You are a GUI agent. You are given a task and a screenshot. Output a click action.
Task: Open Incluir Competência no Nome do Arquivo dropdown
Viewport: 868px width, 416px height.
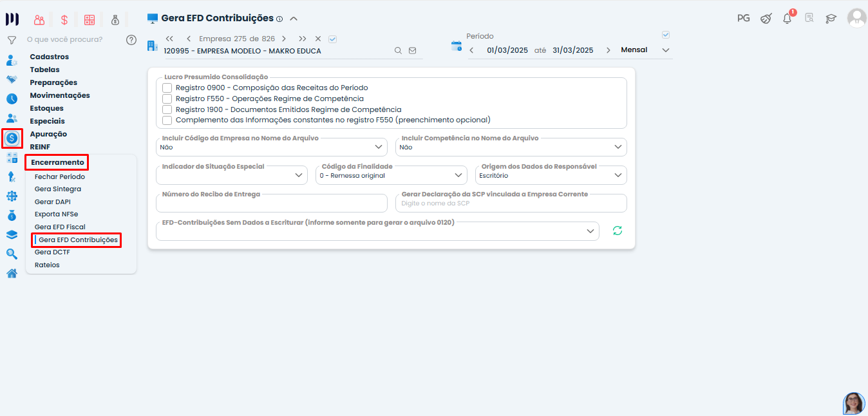(x=511, y=147)
